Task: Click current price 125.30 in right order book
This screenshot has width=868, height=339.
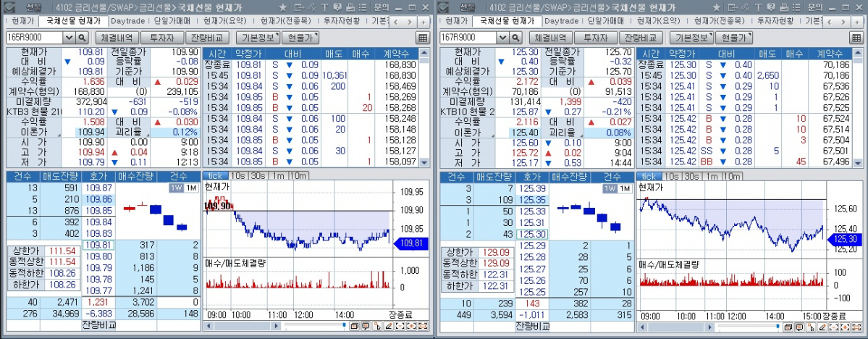Action: pos(533,234)
